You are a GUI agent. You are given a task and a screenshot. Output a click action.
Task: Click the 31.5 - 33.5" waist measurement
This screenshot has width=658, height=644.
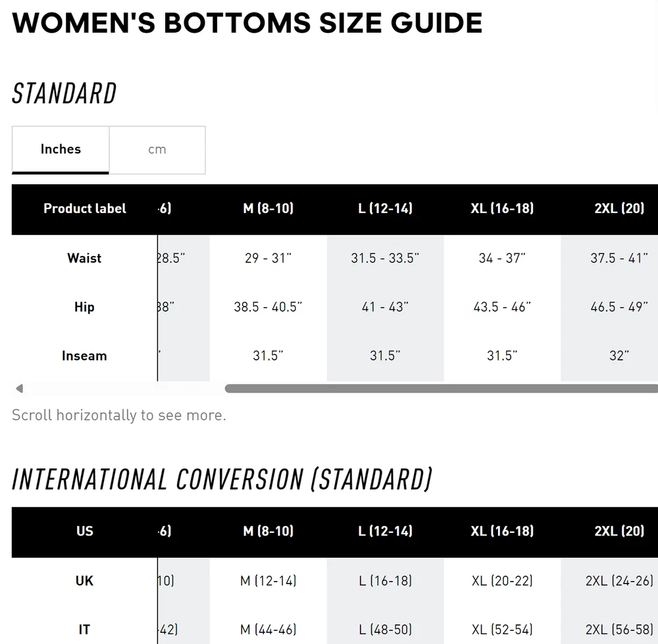(385, 258)
